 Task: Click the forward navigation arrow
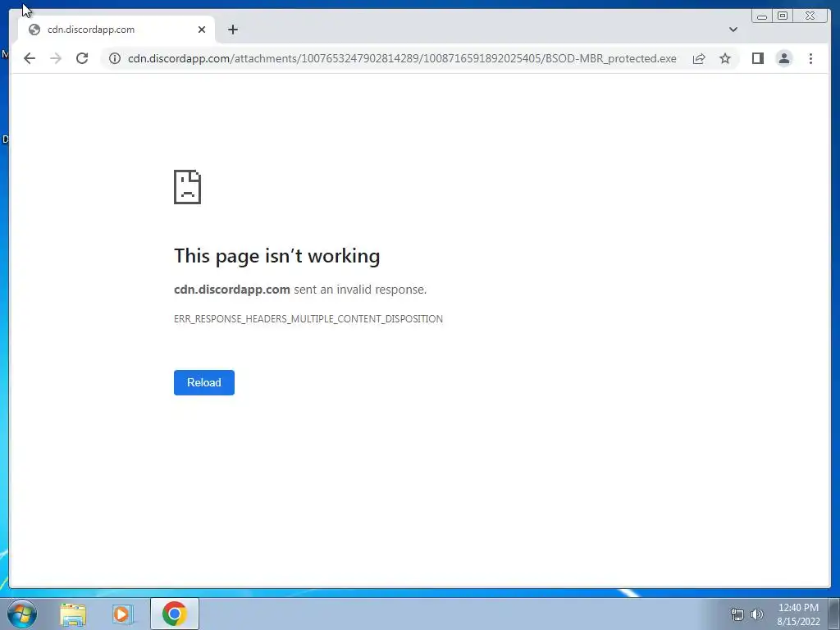pyautogui.click(x=56, y=58)
